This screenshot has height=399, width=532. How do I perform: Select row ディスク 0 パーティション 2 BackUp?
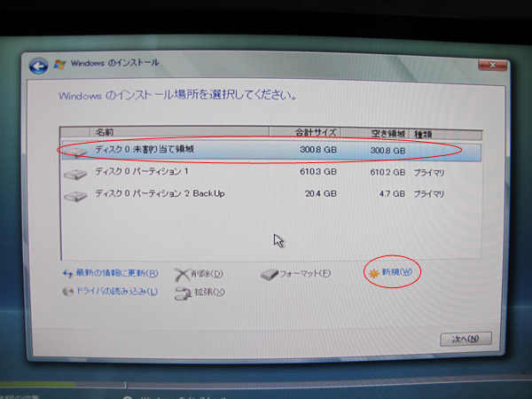coord(271,193)
